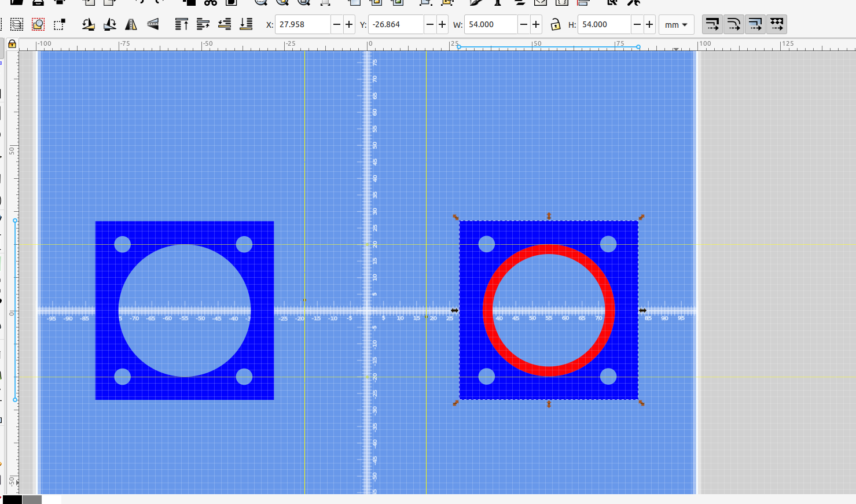Click the top-center scale handle of selection
Image resolution: width=856 pixels, height=504 pixels.
pyautogui.click(x=549, y=216)
